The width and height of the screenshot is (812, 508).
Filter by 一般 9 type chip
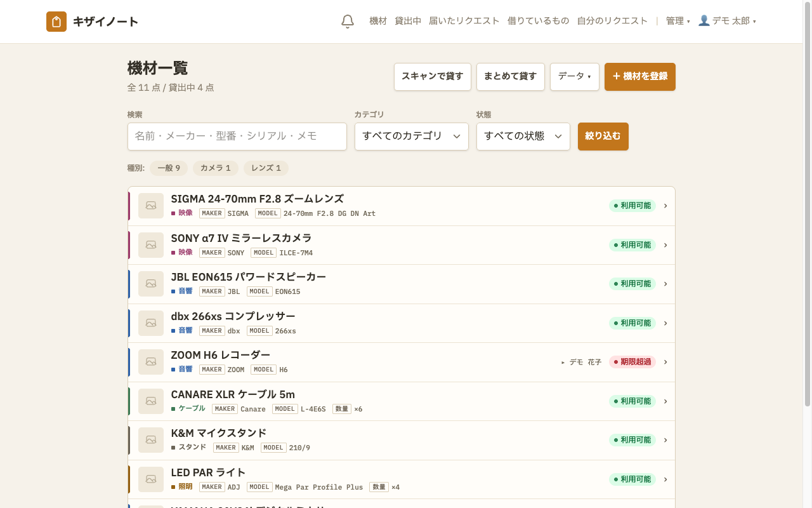tap(169, 168)
